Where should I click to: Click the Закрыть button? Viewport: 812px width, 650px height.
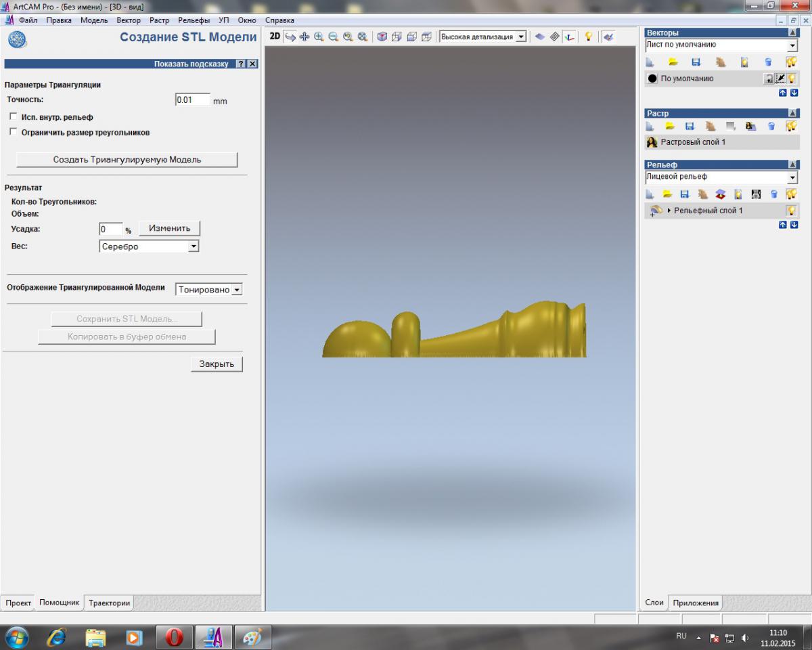click(217, 364)
